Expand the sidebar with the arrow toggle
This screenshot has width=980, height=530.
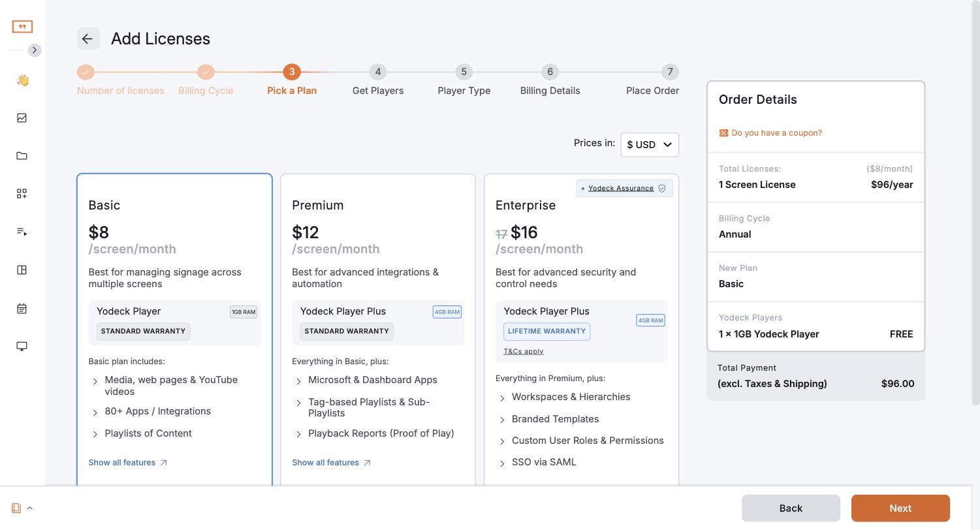point(35,50)
